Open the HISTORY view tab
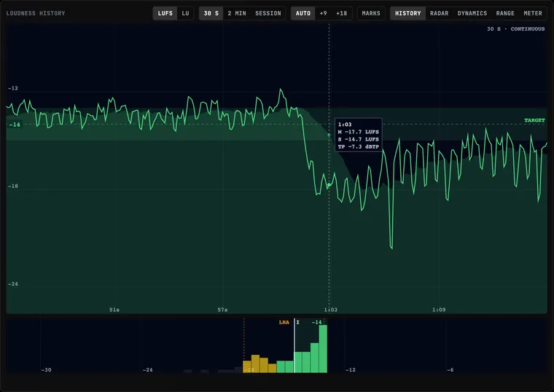 click(407, 13)
